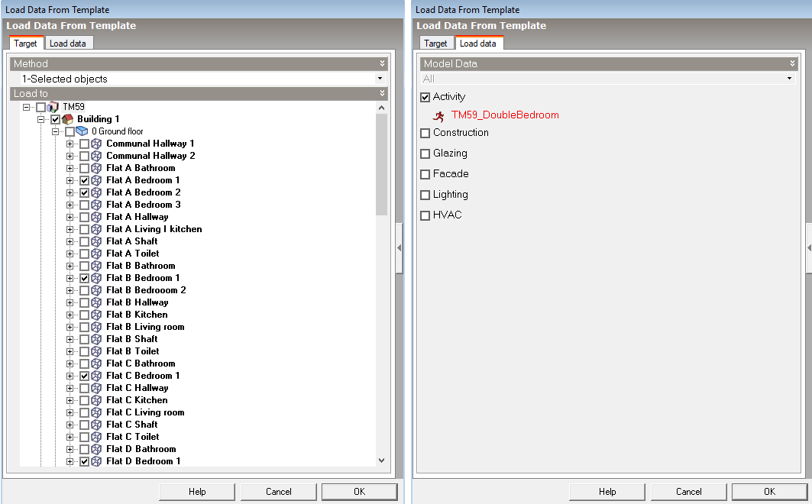Screen dimensions: 812x504
Task: Check the Flat B Bedrooom 2 checkbox
Action: click(84, 290)
